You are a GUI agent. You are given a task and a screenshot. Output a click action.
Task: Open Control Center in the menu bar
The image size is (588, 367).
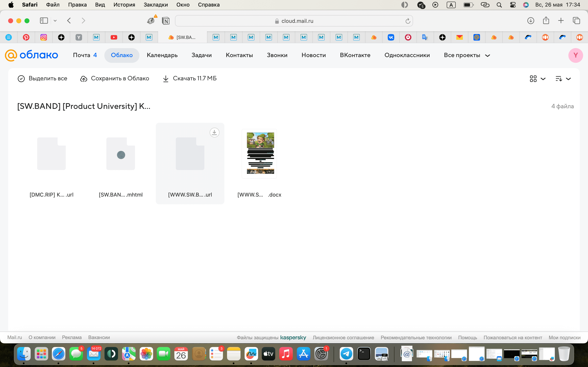click(x=513, y=5)
